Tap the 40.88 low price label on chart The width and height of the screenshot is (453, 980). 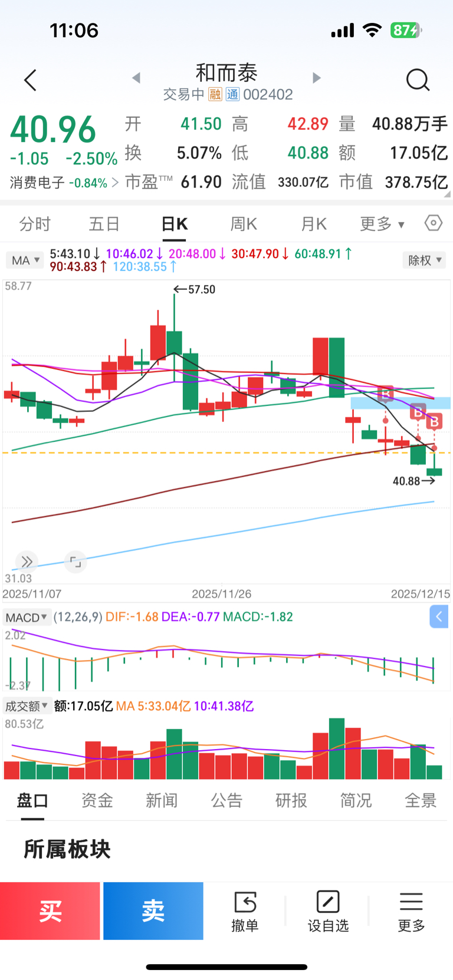(406, 481)
